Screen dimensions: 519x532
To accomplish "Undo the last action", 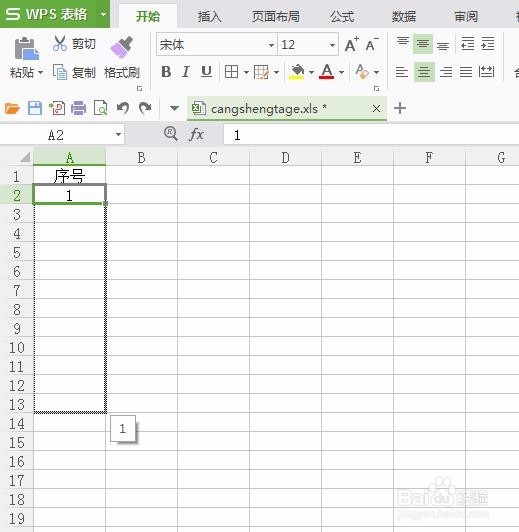I will (123, 108).
